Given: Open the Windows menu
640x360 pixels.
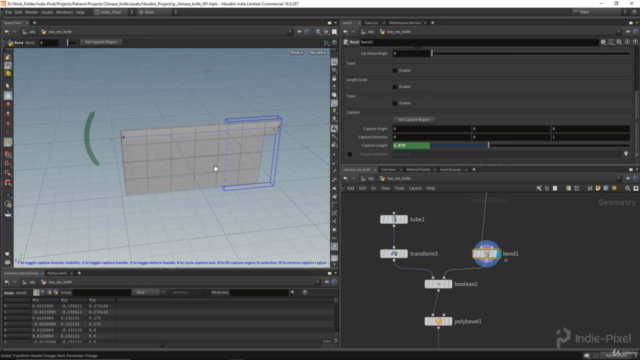Looking at the screenshot, I should click(x=64, y=12).
